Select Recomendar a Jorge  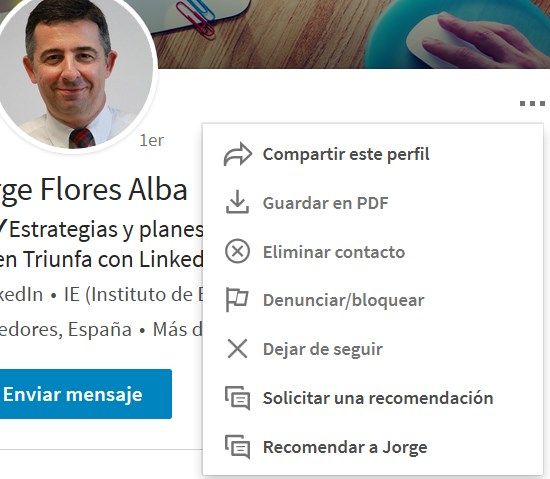click(x=345, y=447)
